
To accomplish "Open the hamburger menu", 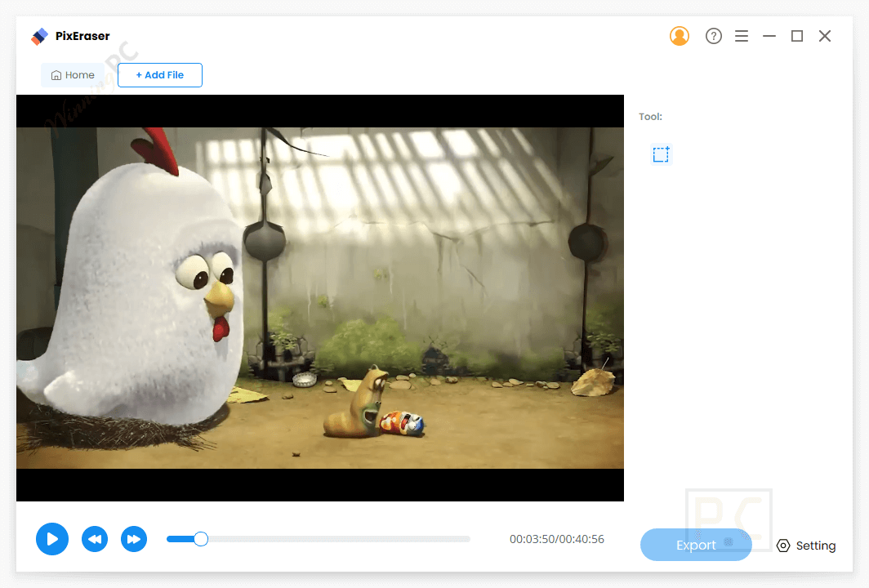I will coord(742,36).
